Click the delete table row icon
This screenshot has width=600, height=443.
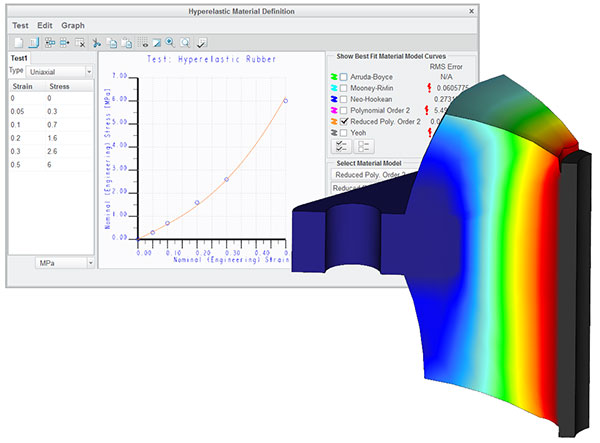(80, 43)
